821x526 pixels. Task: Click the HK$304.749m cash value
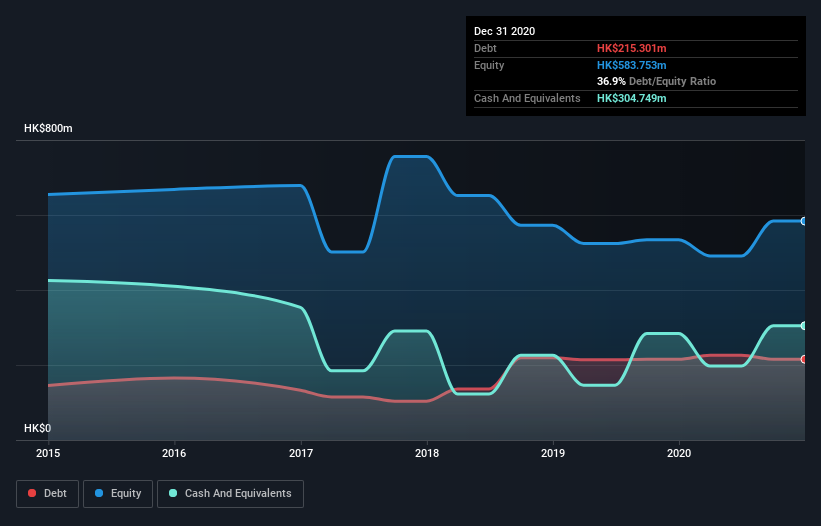coord(631,98)
